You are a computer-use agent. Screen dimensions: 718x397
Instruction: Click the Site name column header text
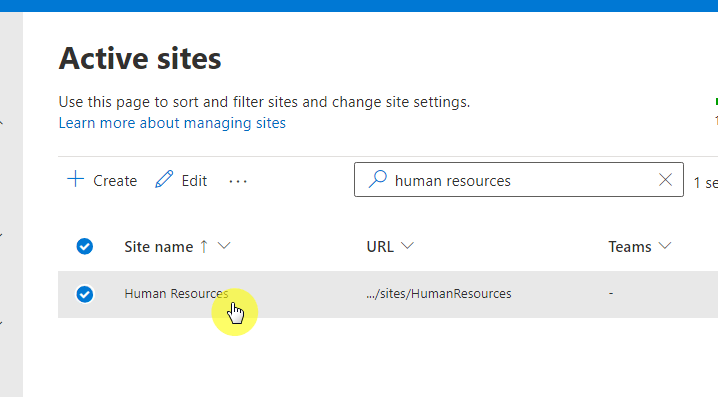(159, 247)
